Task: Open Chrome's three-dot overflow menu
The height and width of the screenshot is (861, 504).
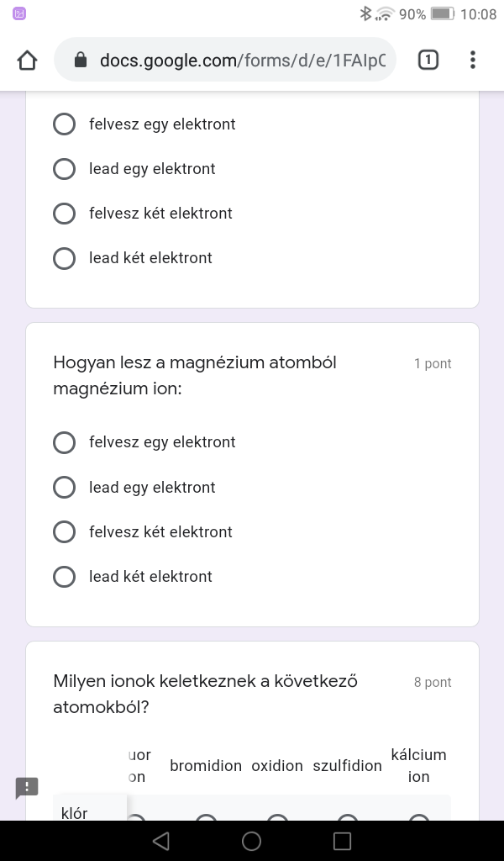Action: coord(473,60)
